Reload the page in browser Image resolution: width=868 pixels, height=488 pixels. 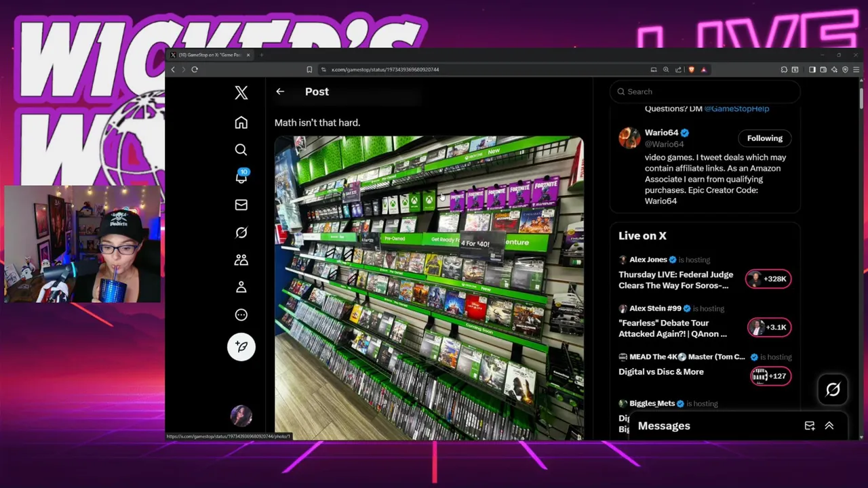tap(195, 69)
